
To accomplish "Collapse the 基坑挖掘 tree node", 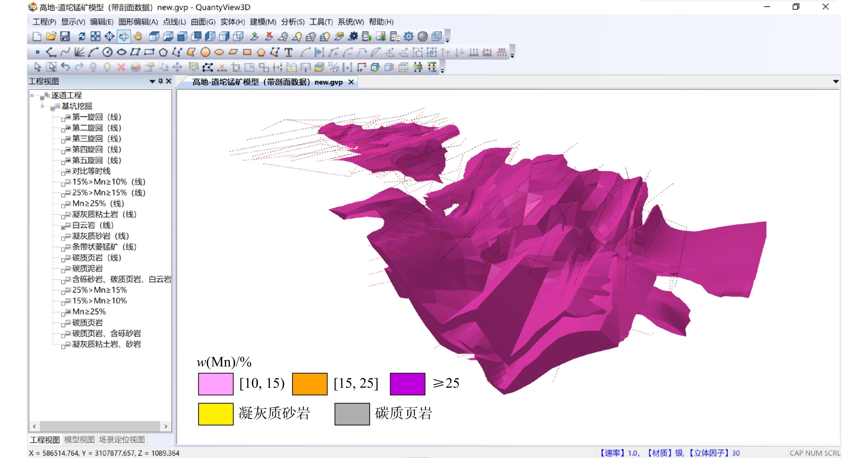I will pos(42,106).
